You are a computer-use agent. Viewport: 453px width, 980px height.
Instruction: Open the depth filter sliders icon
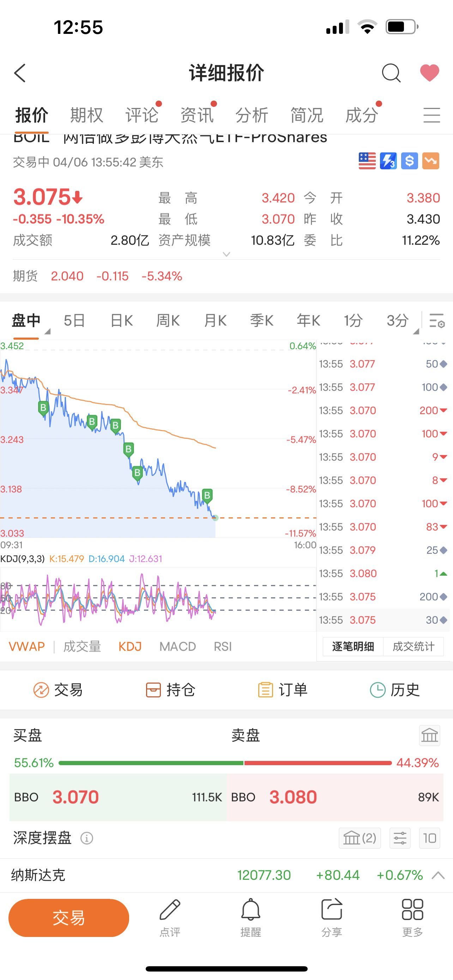400,838
